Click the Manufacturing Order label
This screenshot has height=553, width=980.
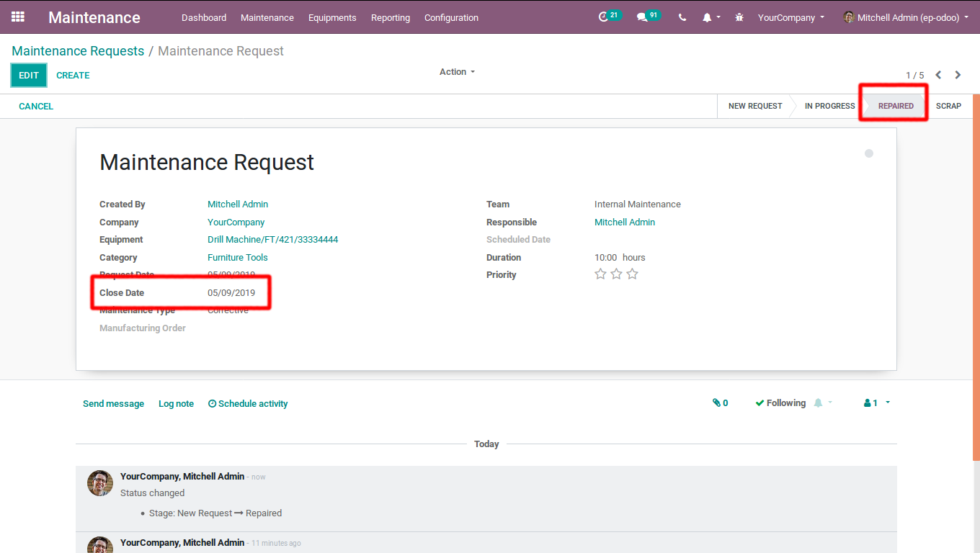click(x=143, y=328)
